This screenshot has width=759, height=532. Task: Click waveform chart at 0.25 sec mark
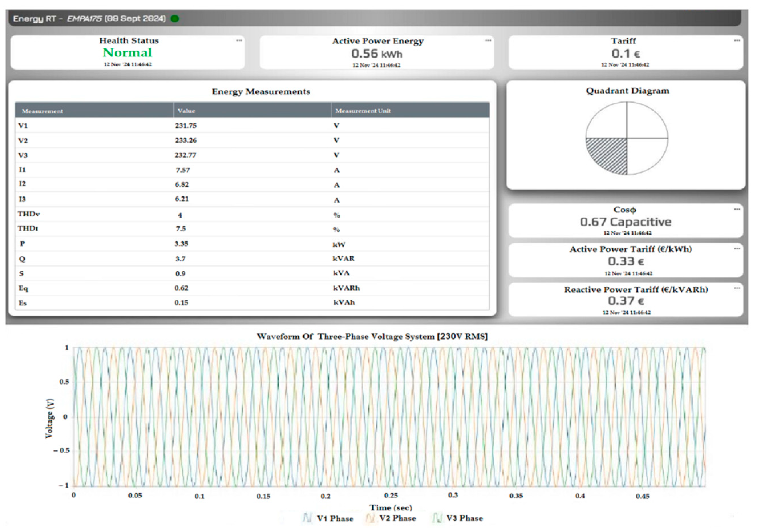[390, 417]
